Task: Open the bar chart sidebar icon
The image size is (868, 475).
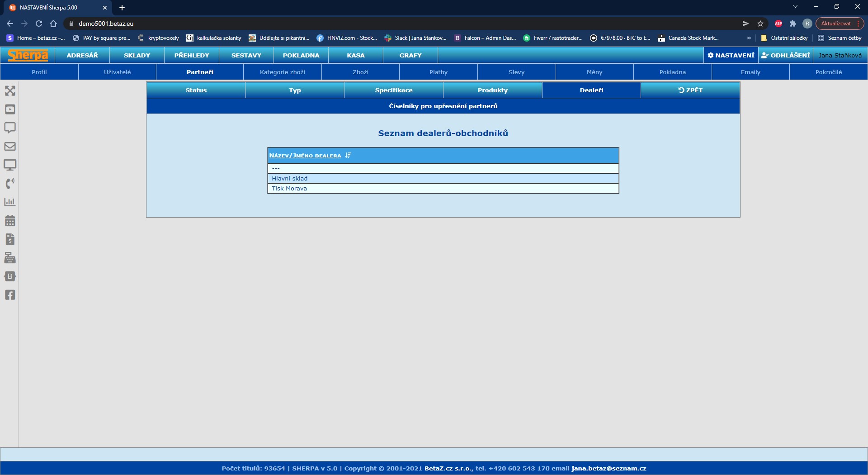Action: click(10, 202)
